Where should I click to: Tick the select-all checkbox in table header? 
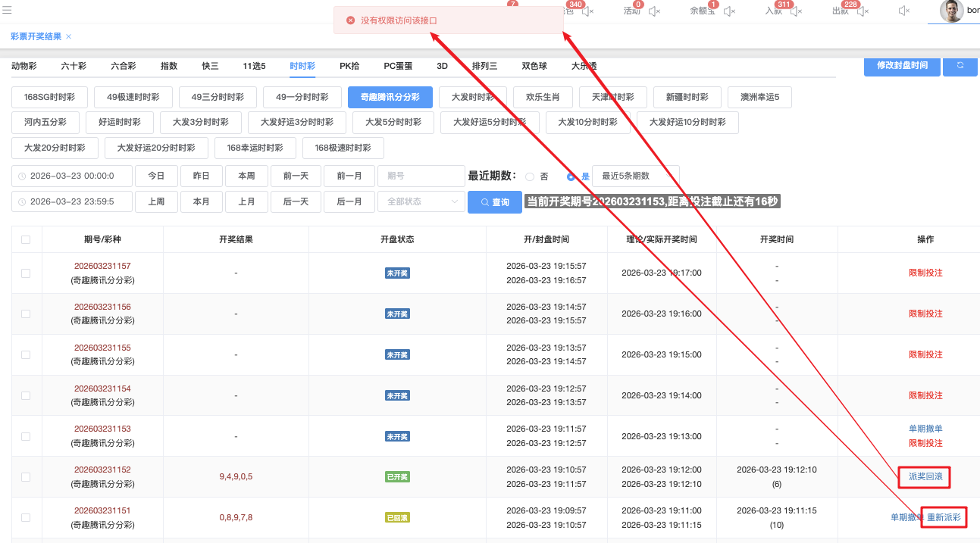coord(26,239)
